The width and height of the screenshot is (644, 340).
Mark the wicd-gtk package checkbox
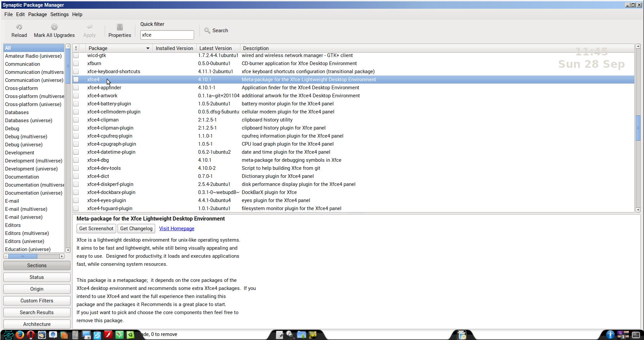tap(76, 55)
